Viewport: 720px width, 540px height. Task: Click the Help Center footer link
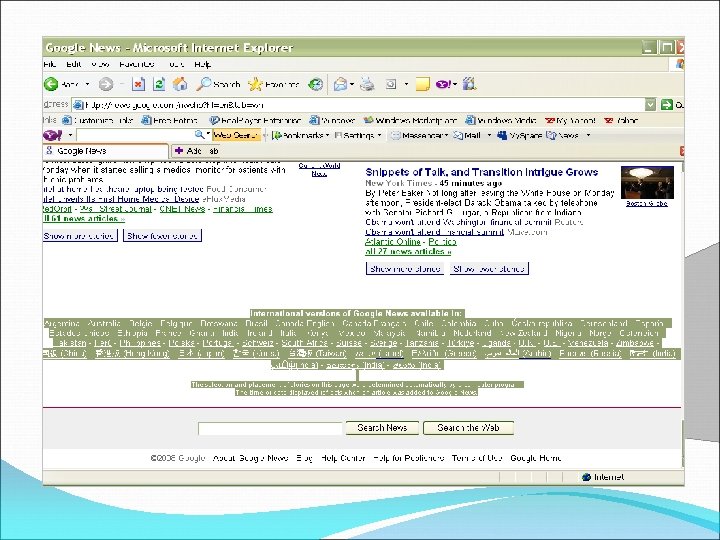[x=343, y=458]
